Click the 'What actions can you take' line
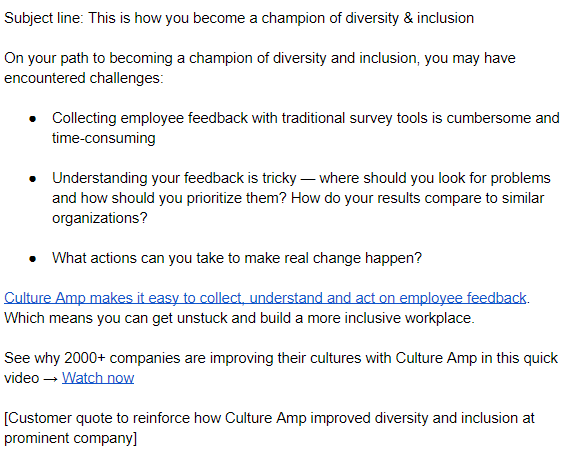Screen dimensions: 569x468 [237, 258]
